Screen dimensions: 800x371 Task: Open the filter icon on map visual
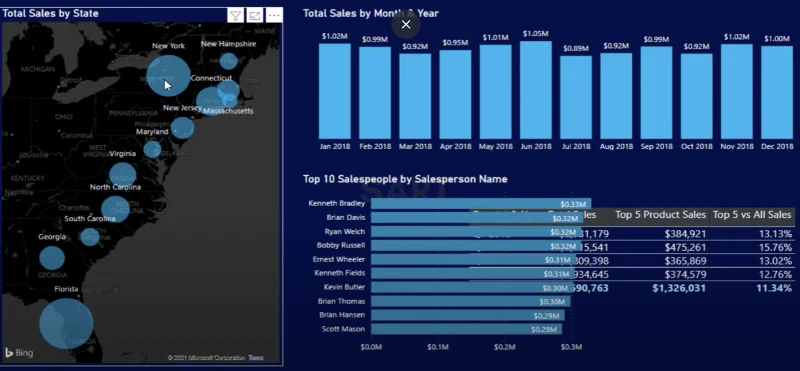tap(235, 16)
